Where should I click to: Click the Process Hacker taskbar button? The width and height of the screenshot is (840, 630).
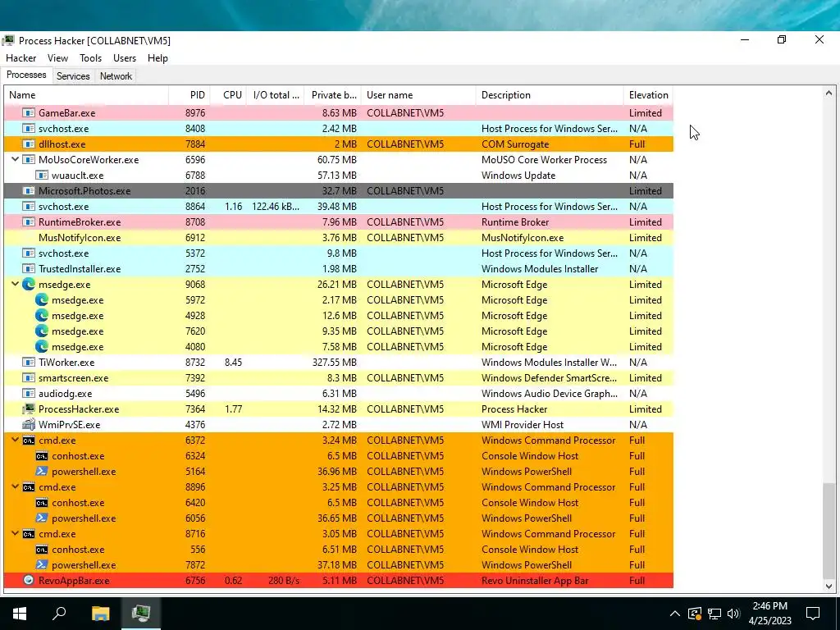click(x=141, y=614)
